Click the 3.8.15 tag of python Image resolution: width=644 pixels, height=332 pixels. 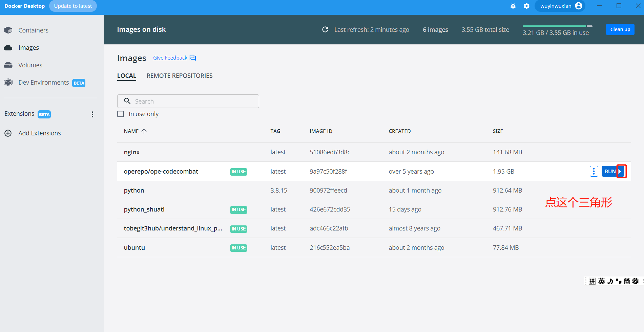(x=279, y=191)
